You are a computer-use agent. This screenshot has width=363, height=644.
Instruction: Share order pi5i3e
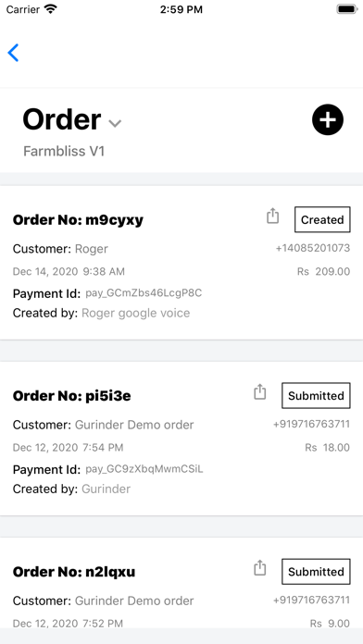(x=260, y=391)
